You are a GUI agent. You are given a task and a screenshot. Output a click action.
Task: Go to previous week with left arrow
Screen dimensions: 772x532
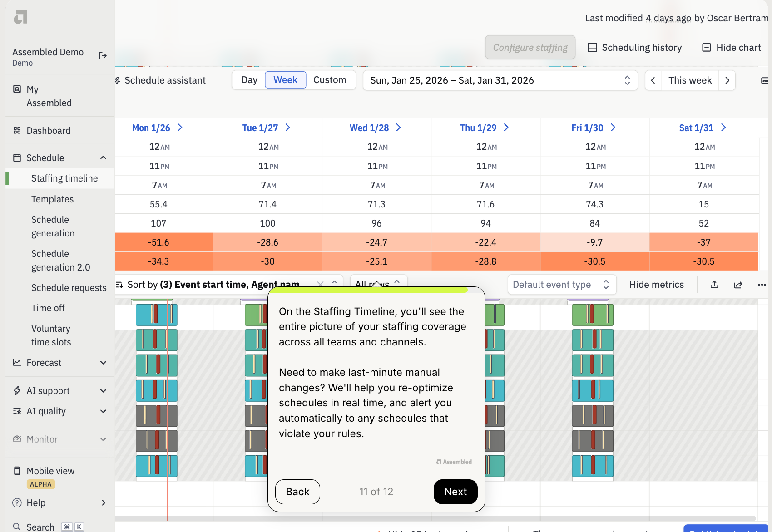coord(653,80)
